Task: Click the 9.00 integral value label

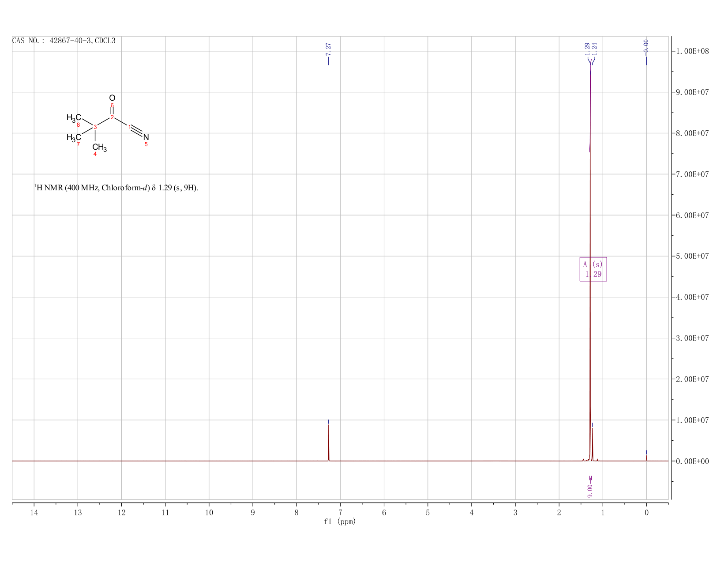Action: tap(590, 490)
